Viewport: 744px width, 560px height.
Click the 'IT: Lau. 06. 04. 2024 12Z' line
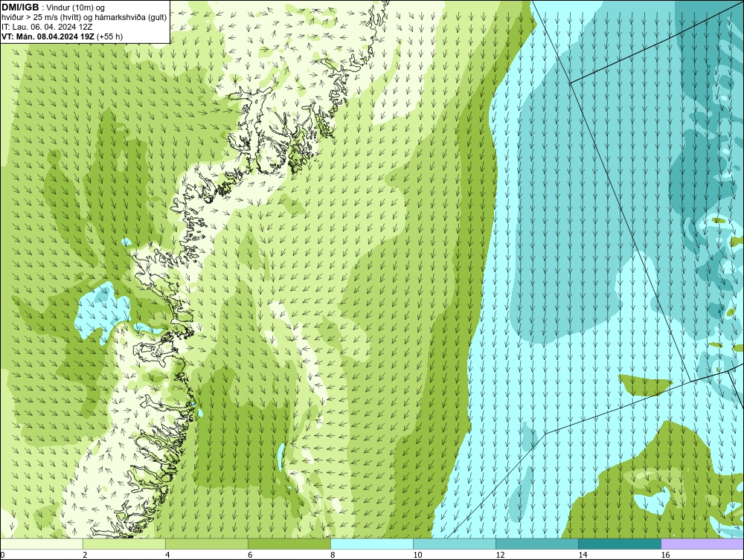tap(47, 27)
